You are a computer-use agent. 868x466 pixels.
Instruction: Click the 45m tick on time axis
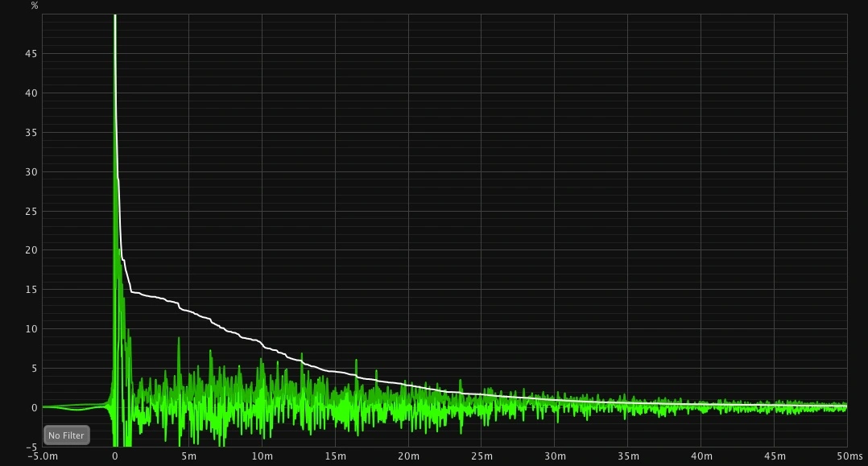775,456
